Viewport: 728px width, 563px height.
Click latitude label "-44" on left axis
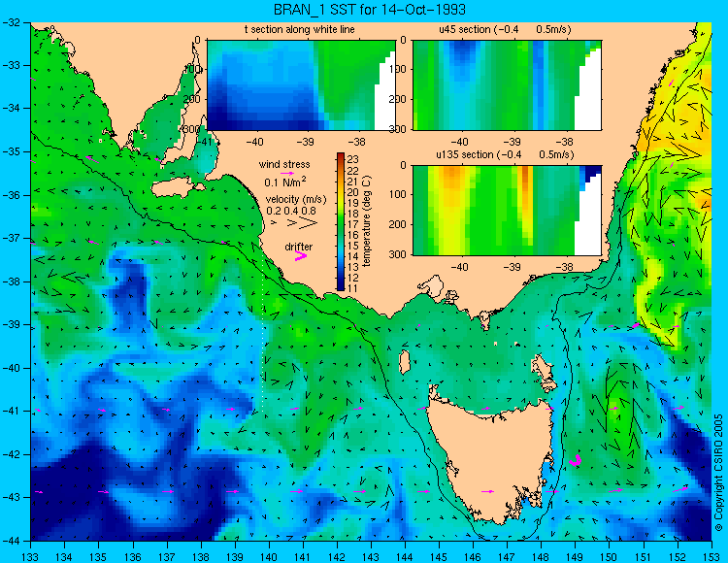point(11,541)
